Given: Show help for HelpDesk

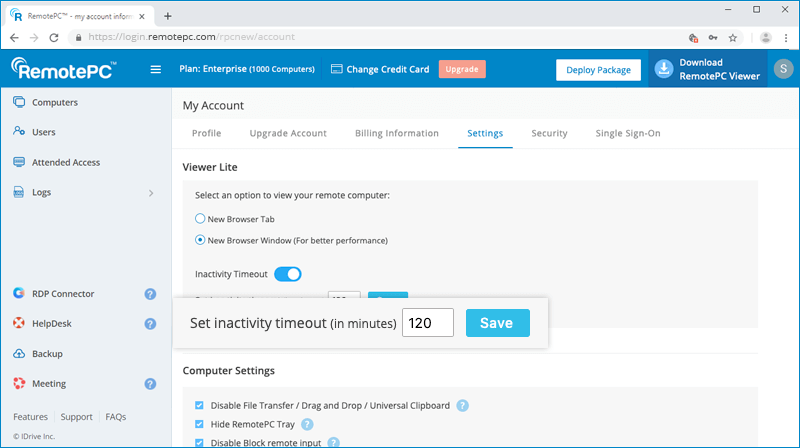Looking at the screenshot, I should pyautogui.click(x=150, y=324).
